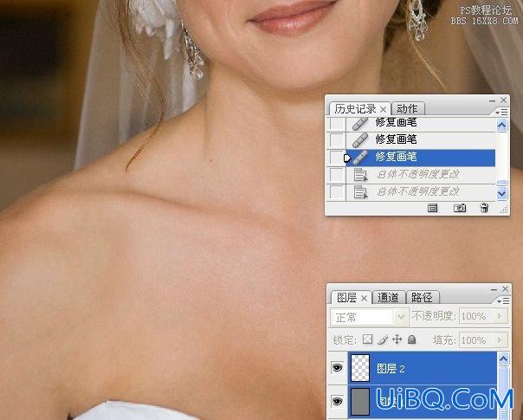Open the History panel options menu
This screenshot has width=523, height=420.
click(x=501, y=113)
